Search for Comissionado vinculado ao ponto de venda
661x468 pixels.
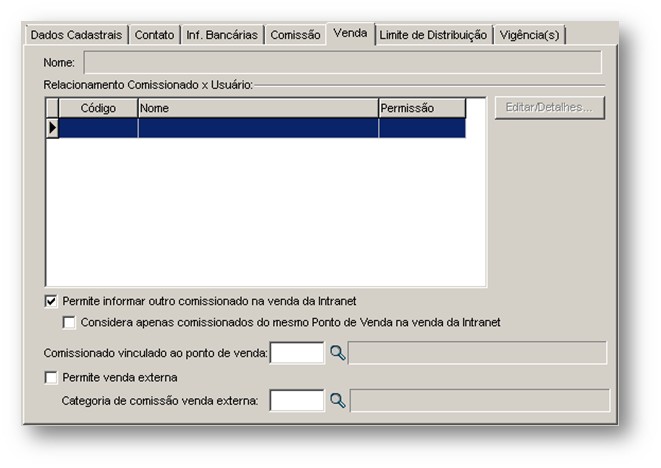(337, 353)
